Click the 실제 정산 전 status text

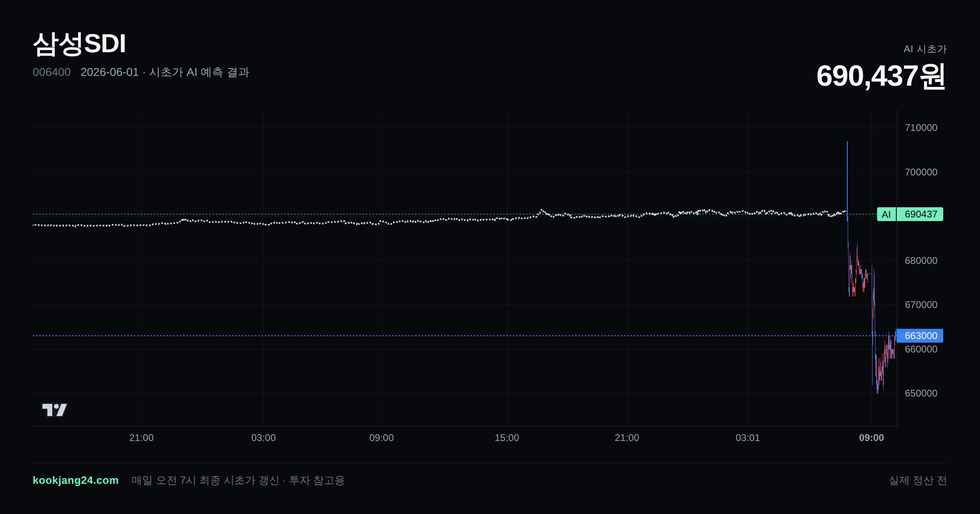[x=918, y=480]
